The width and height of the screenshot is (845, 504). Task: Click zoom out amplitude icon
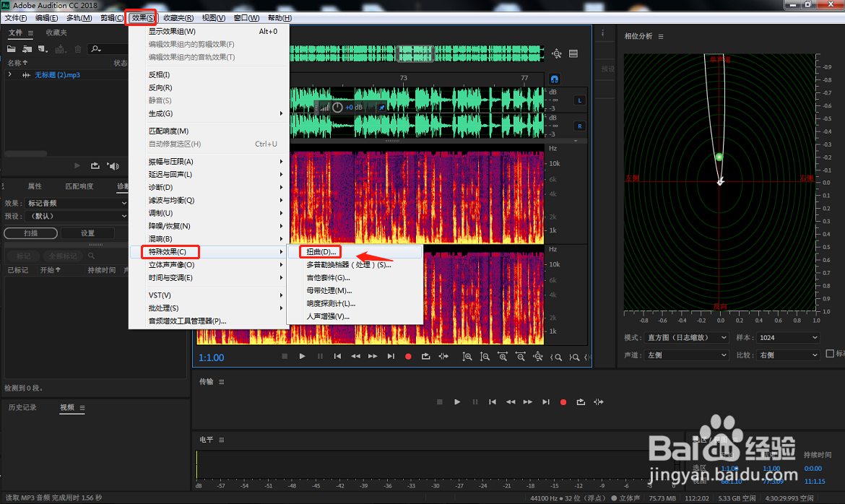point(485,356)
